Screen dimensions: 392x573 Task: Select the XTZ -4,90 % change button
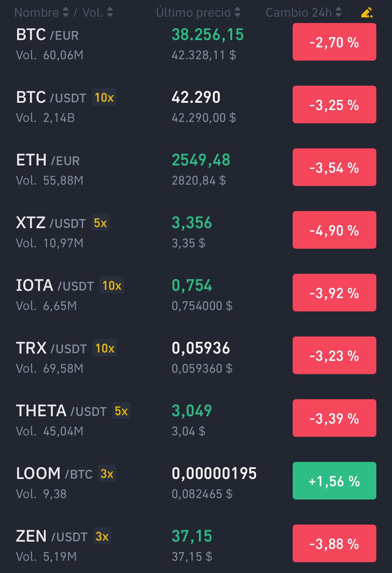coord(335,230)
